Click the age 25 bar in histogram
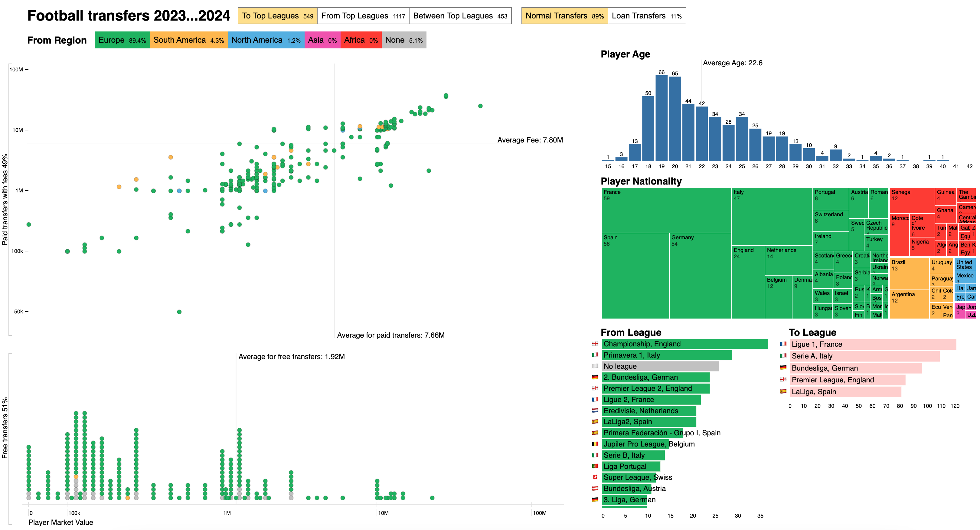This screenshot has height=530, width=980. (742, 139)
